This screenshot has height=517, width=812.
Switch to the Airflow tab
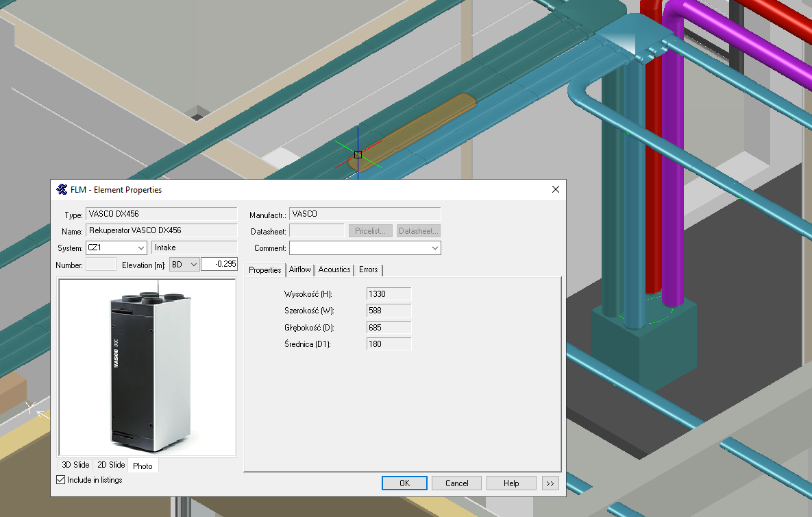(x=299, y=269)
